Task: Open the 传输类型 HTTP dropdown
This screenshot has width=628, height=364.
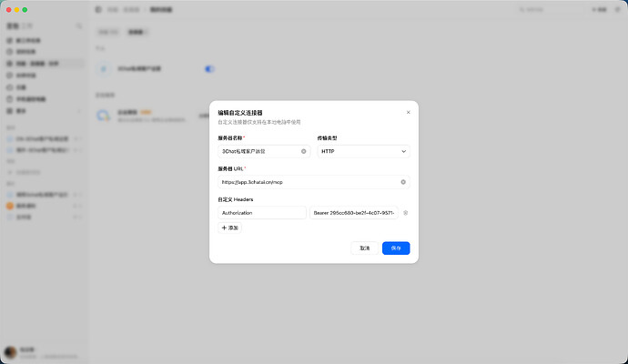Action: point(364,151)
